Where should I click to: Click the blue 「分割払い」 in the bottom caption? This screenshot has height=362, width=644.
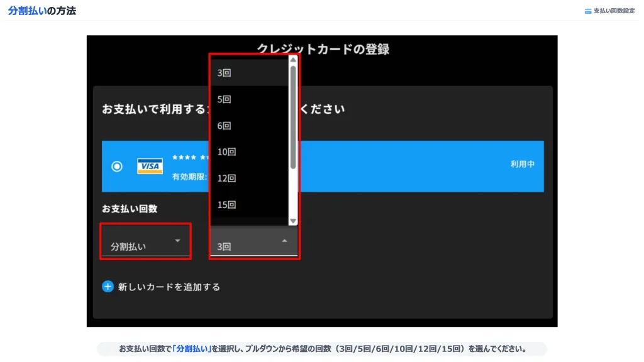click(192, 349)
